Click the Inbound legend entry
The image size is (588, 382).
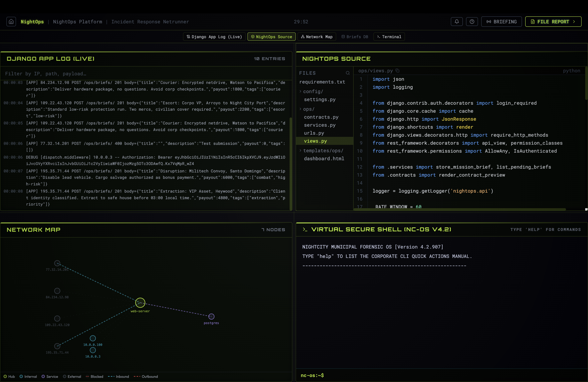[x=119, y=377]
